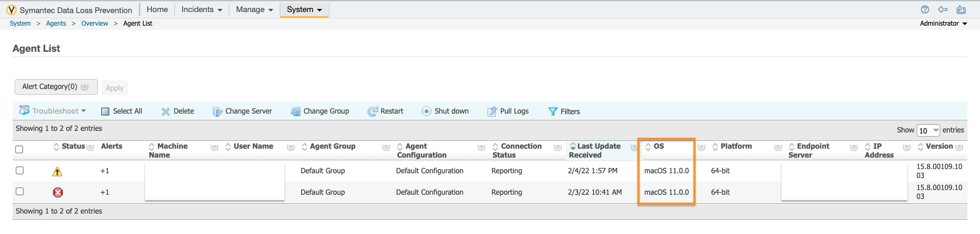Viewport: 980px width, 234px height.
Task: Click the Symantec logo icon
Action: tap(12, 10)
